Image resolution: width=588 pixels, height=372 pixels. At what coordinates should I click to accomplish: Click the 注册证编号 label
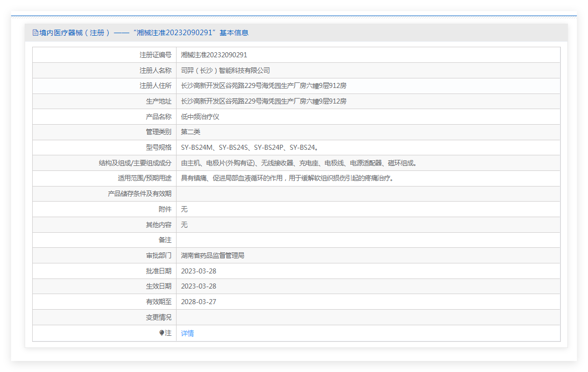click(155, 55)
